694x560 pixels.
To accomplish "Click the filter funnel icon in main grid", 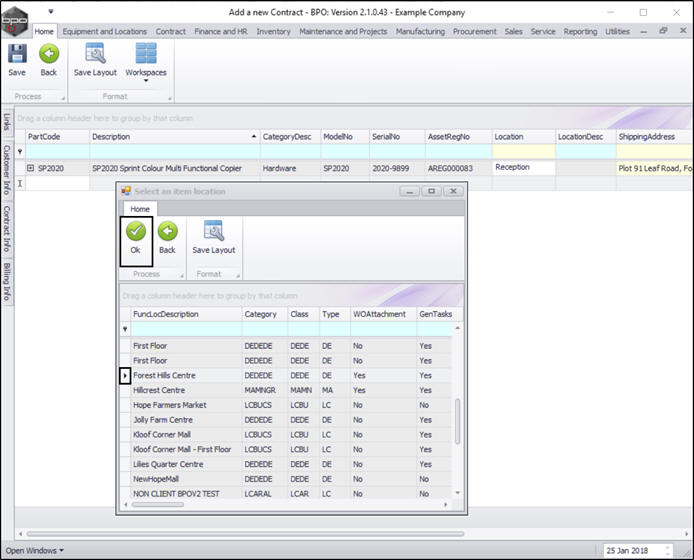I will (20, 151).
